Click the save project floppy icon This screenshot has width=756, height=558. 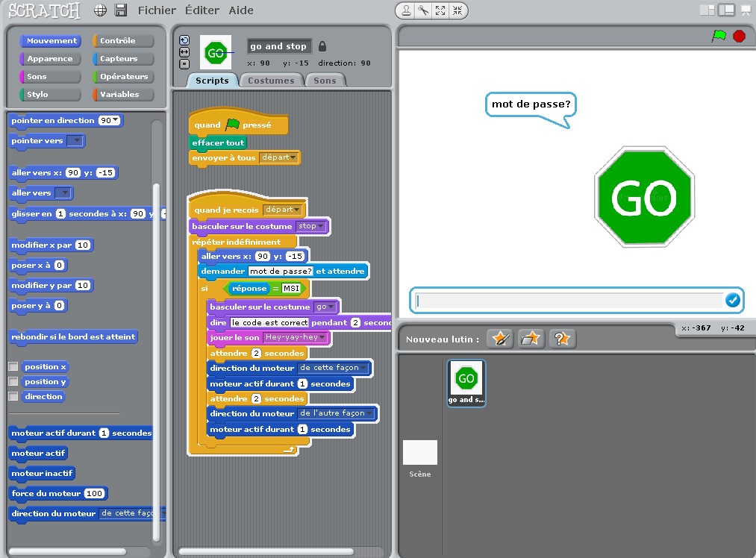[121, 10]
